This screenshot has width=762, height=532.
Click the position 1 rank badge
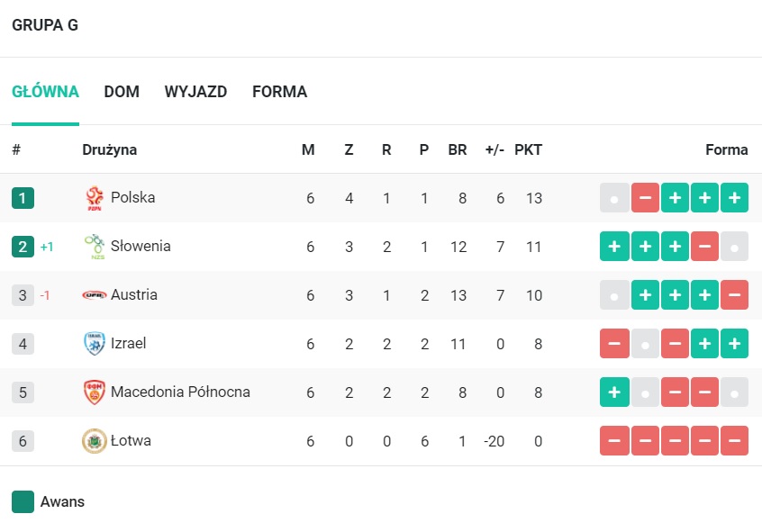[23, 198]
